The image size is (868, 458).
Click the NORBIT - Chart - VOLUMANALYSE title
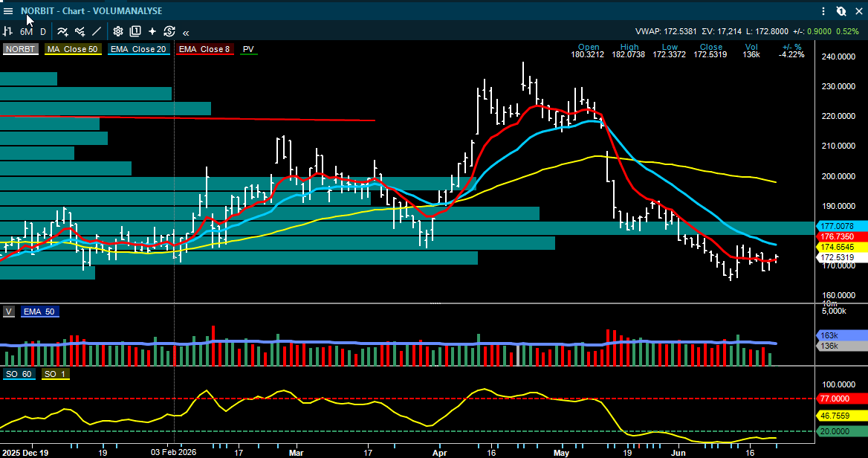(x=91, y=11)
